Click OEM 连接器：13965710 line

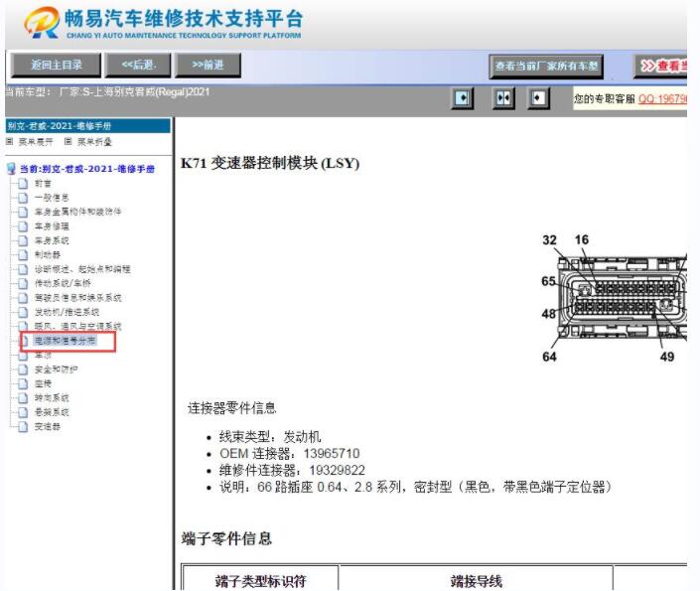(289, 453)
